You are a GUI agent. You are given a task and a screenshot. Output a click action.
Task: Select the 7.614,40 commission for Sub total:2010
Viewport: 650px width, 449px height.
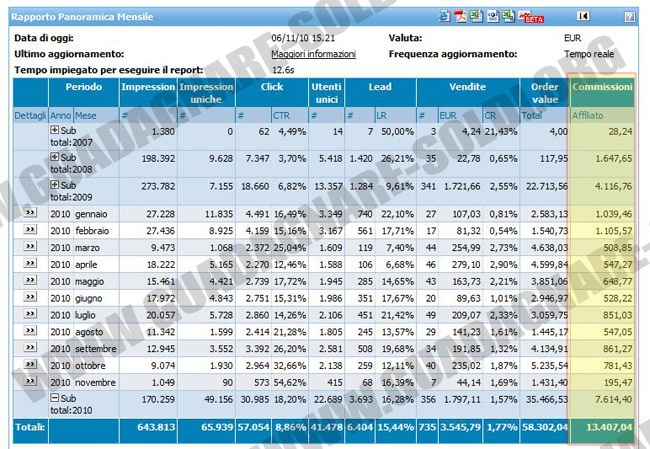pos(614,399)
